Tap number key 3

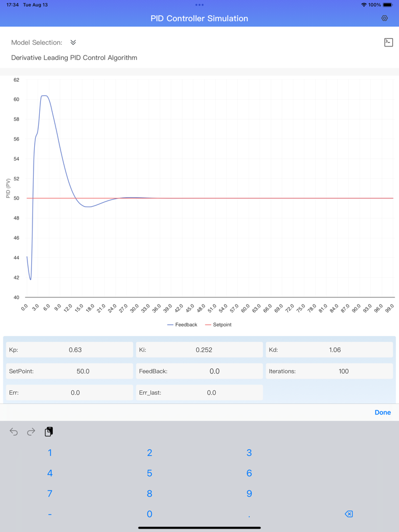pos(249,452)
